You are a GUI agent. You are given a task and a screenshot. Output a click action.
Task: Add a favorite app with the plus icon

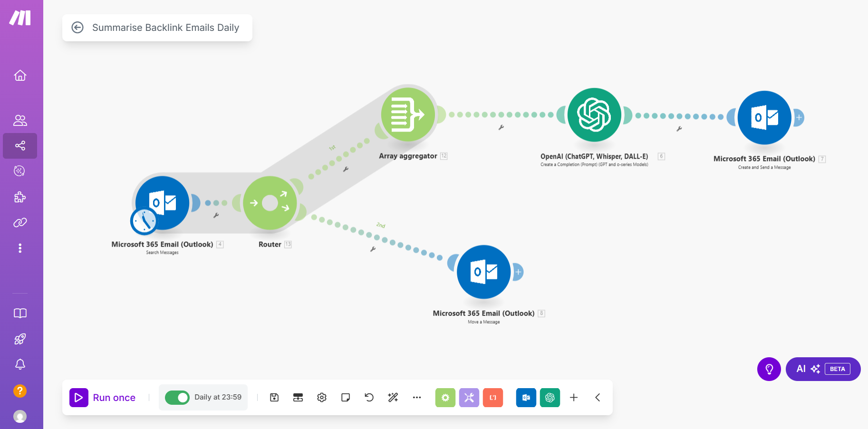pyautogui.click(x=574, y=398)
